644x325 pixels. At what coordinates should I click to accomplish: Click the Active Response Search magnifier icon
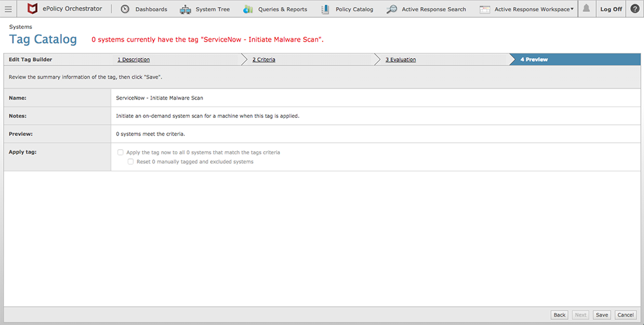point(392,9)
